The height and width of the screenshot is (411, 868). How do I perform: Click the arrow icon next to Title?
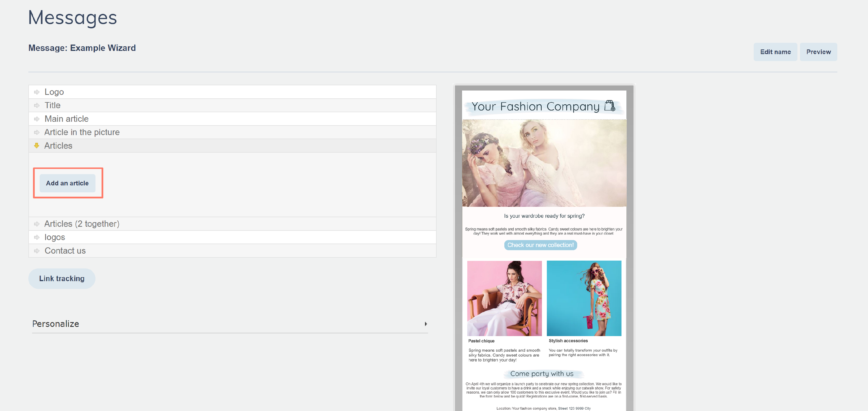pos(37,106)
